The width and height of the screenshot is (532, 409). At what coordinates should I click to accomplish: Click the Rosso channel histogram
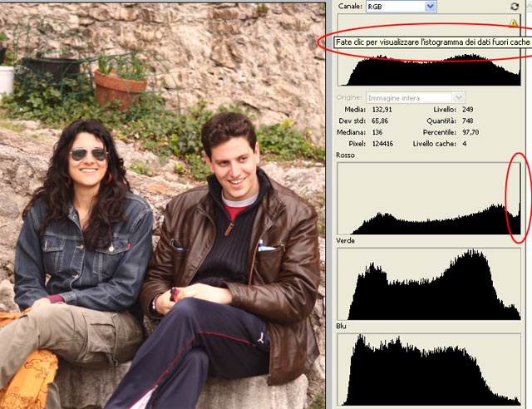coord(431,200)
